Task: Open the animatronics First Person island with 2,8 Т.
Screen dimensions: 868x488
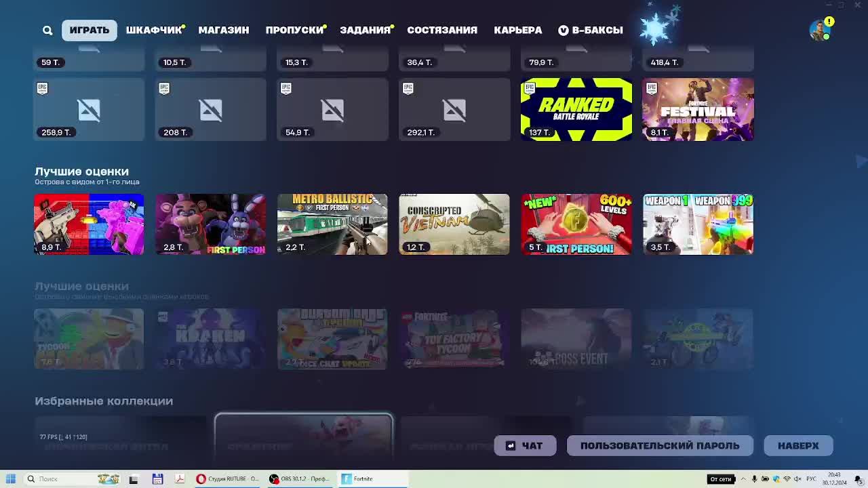Action: tap(210, 224)
